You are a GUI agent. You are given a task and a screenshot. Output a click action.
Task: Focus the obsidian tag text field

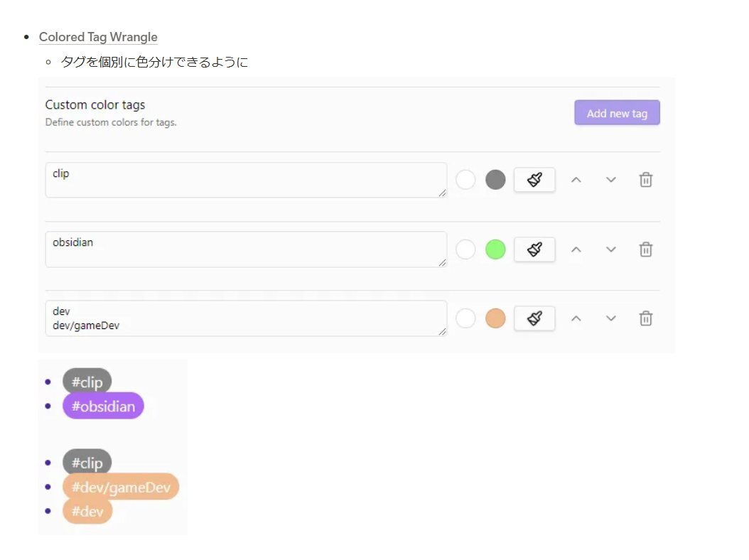[x=245, y=249]
